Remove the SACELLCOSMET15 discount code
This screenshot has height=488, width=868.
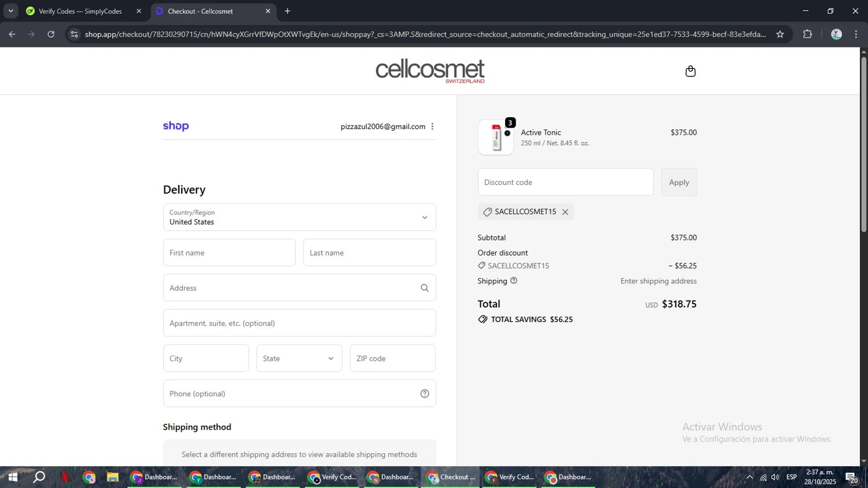pyautogui.click(x=565, y=212)
